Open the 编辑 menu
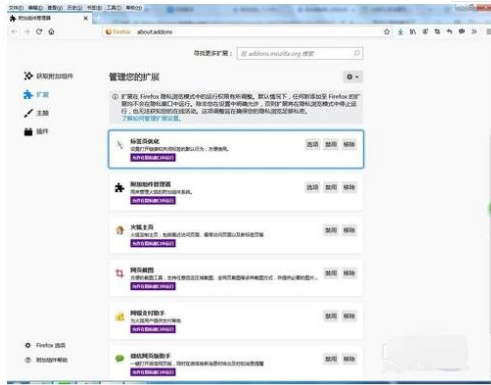The width and height of the screenshot is (491, 385). pos(35,7)
